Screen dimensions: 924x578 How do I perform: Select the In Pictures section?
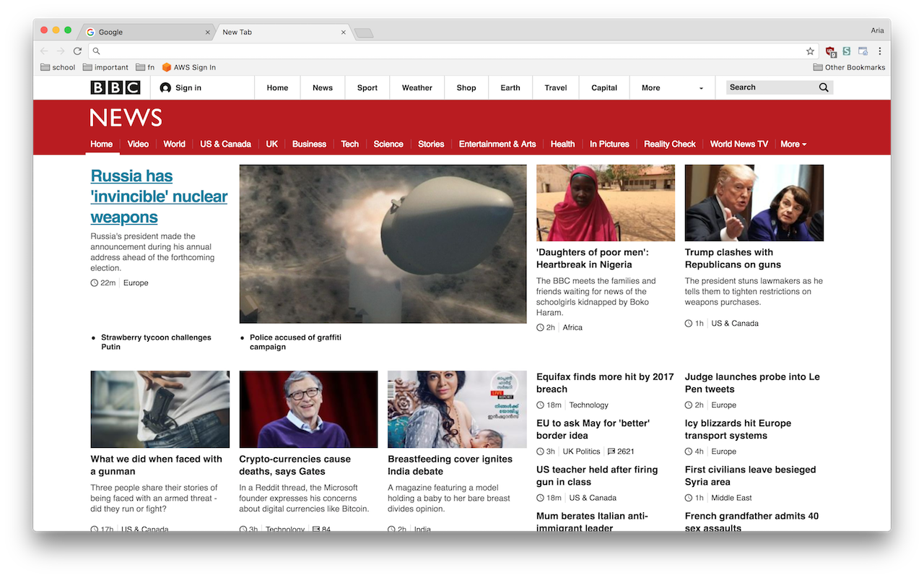609,144
